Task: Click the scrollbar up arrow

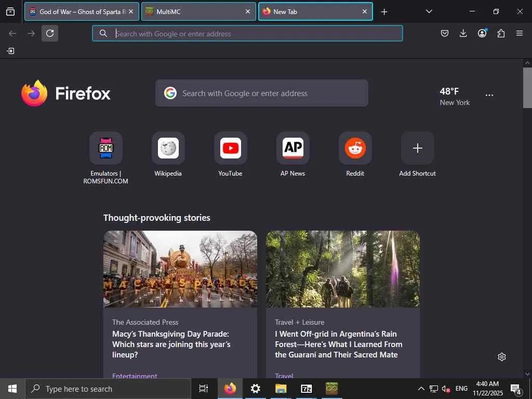Action: [527, 63]
